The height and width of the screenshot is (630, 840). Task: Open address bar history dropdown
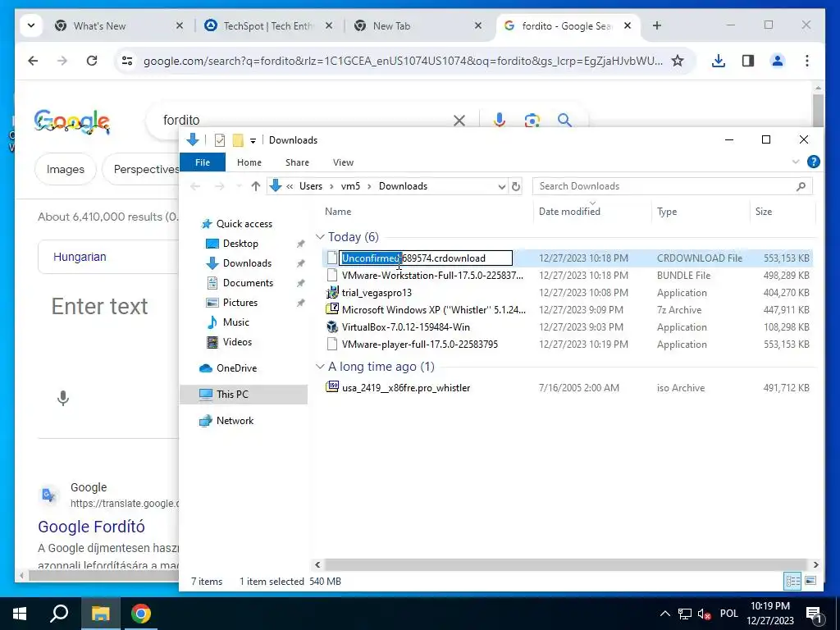point(501,186)
